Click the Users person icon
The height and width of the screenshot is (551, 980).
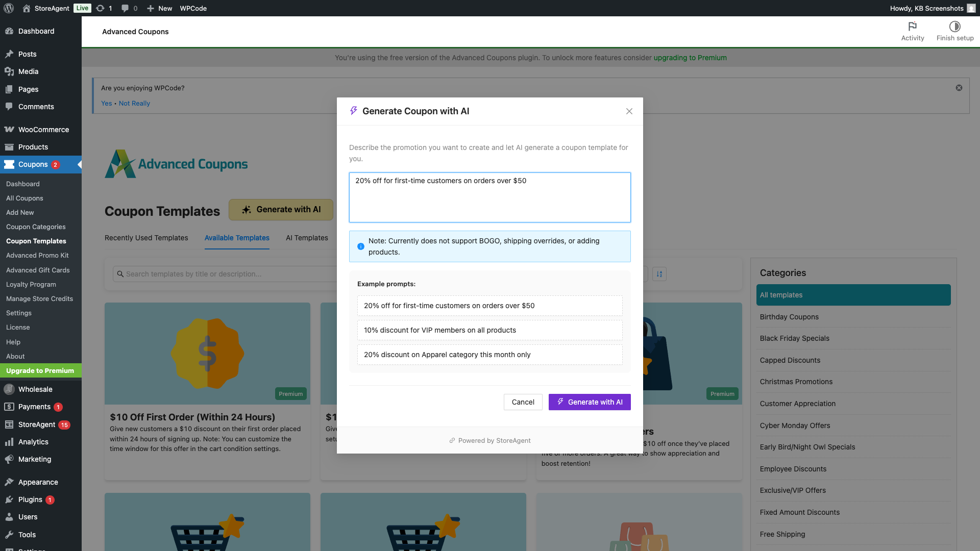9,517
